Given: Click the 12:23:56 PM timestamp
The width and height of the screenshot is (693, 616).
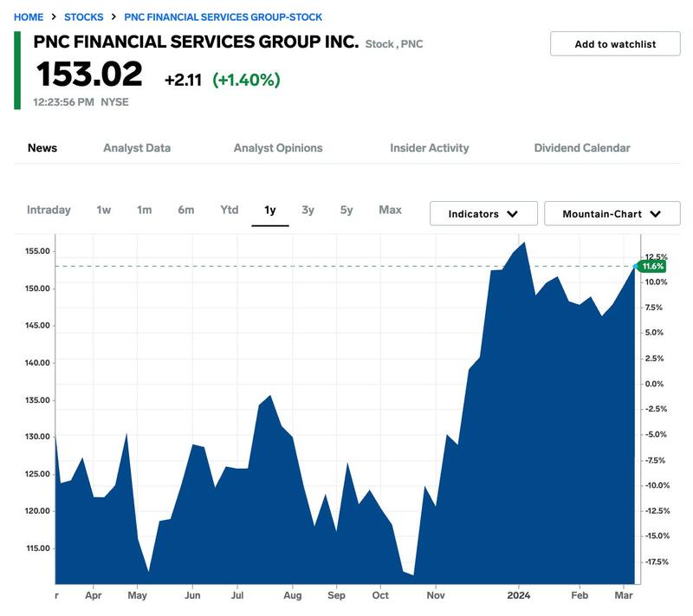Looking at the screenshot, I should pyautogui.click(x=63, y=102).
